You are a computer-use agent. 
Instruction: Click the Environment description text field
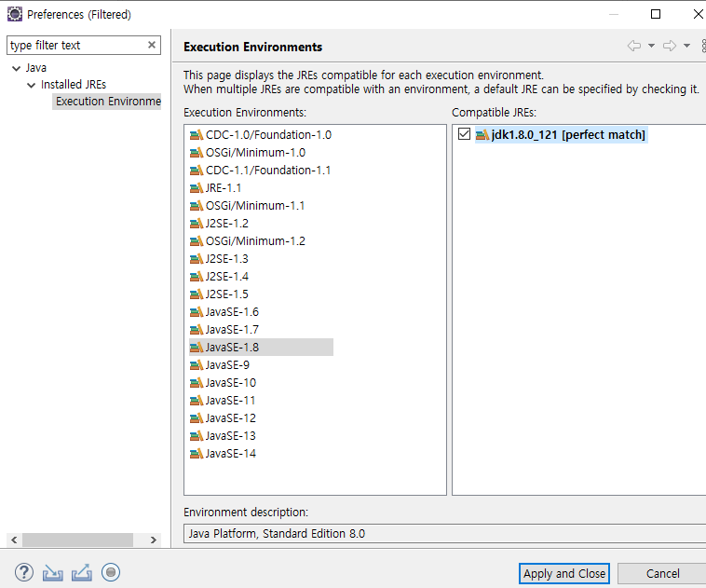pyautogui.click(x=444, y=533)
